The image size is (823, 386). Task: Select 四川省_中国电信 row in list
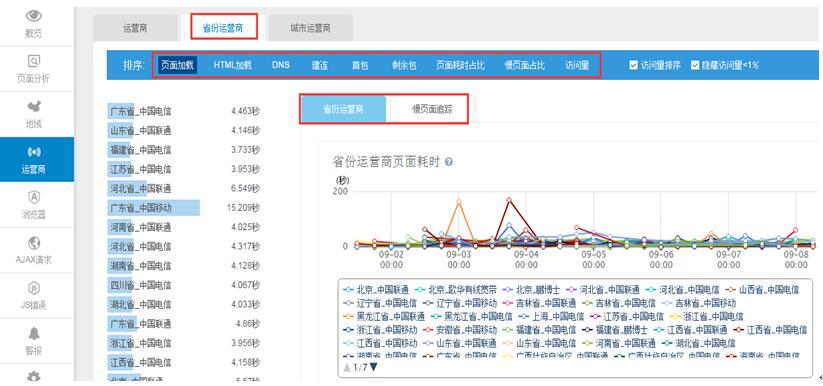pos(184,285)
